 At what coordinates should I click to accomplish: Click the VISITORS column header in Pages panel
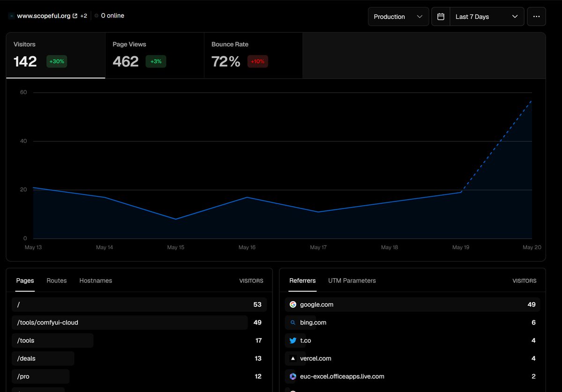pos(251,281)
